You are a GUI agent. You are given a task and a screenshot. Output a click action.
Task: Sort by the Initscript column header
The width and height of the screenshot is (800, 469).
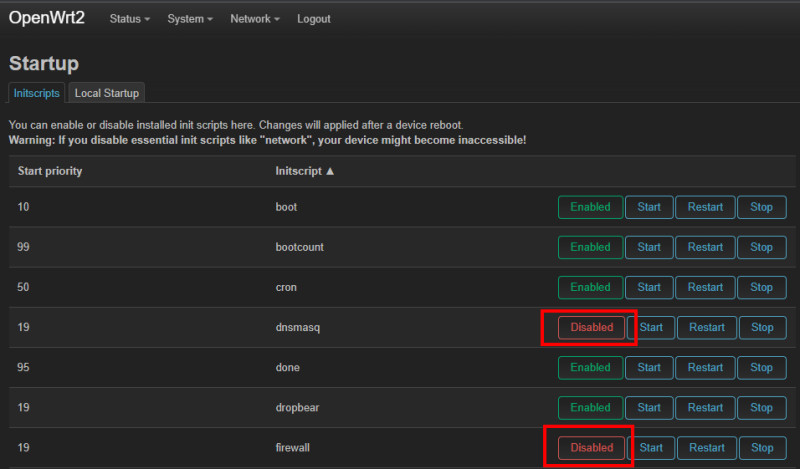[305, 171]
